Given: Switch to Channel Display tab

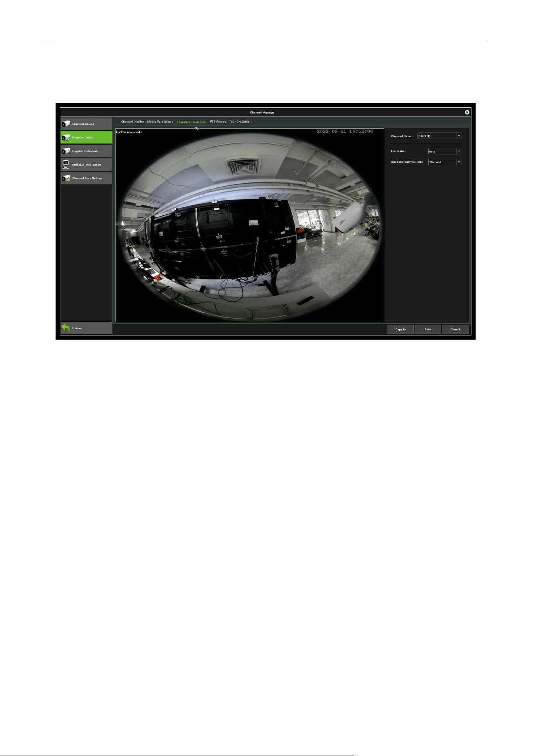Looking at the screenshot, I should (133, 122).
